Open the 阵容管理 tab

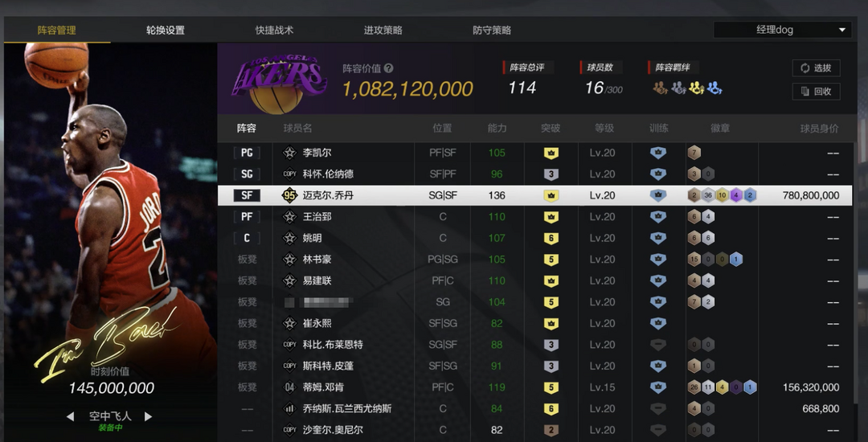point(56,30)
